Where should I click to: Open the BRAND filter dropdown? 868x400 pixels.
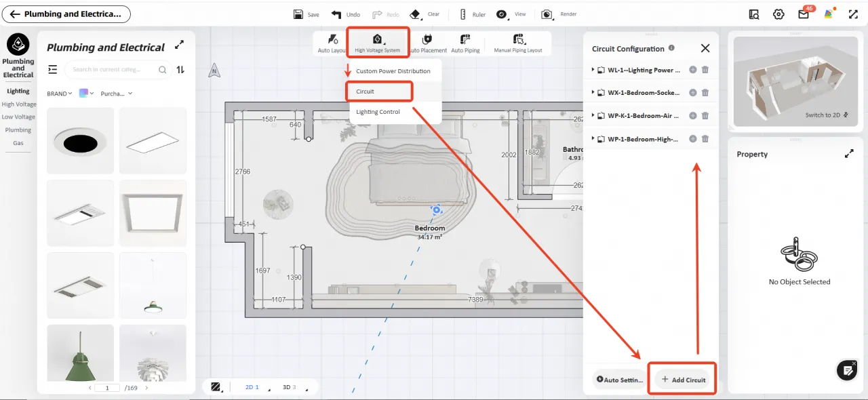click(59, 94)
